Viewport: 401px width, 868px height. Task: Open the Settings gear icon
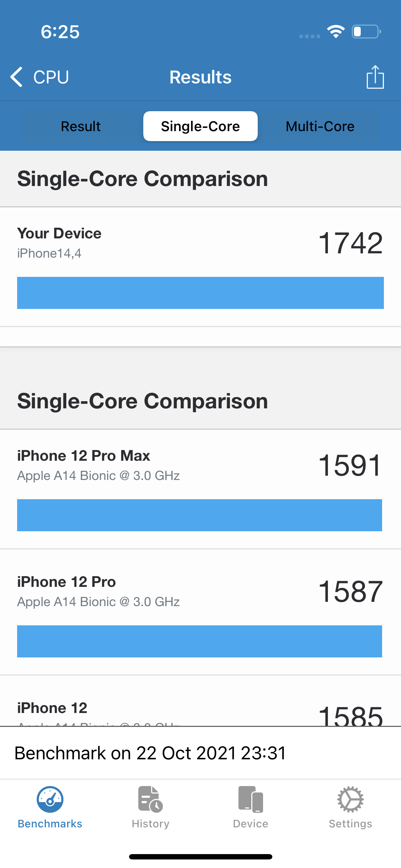[350, 799]
